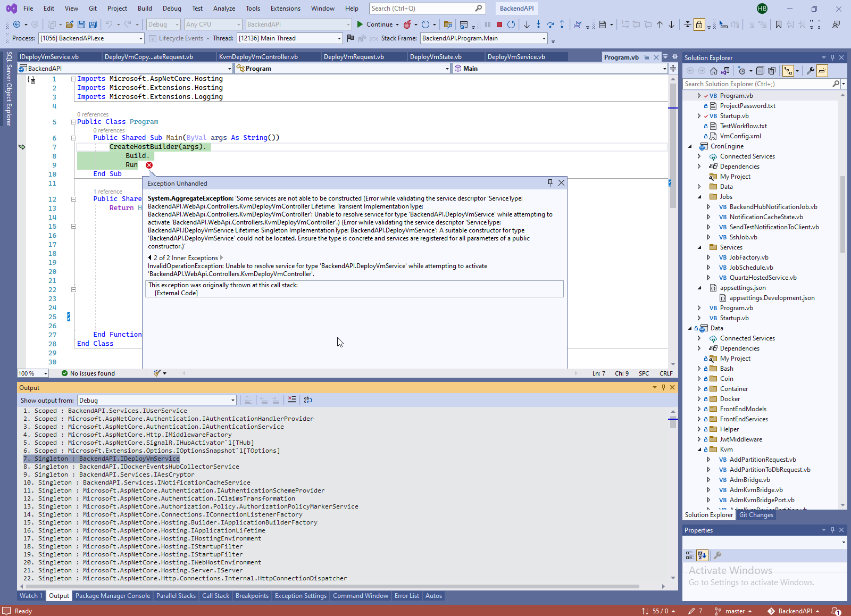Open Properties wrench in Solution Explorer toolbar
The width and height of the screenshot is (851, 616).
pos(811,71)
